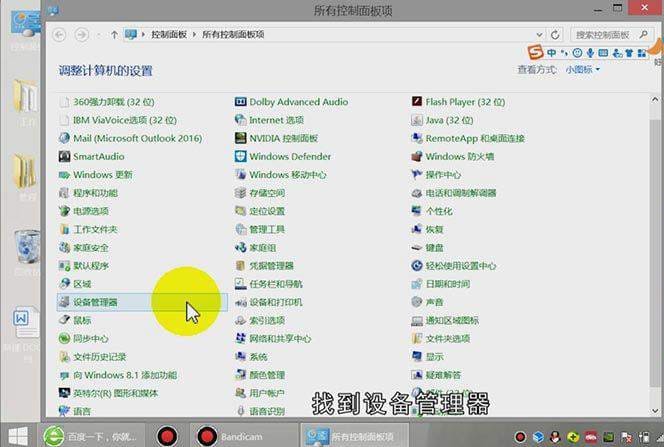Image resolution: width=664 pixels, height=447 pixels.
Task: Click the Sogou emoji smiley icon
Action: 577,52
